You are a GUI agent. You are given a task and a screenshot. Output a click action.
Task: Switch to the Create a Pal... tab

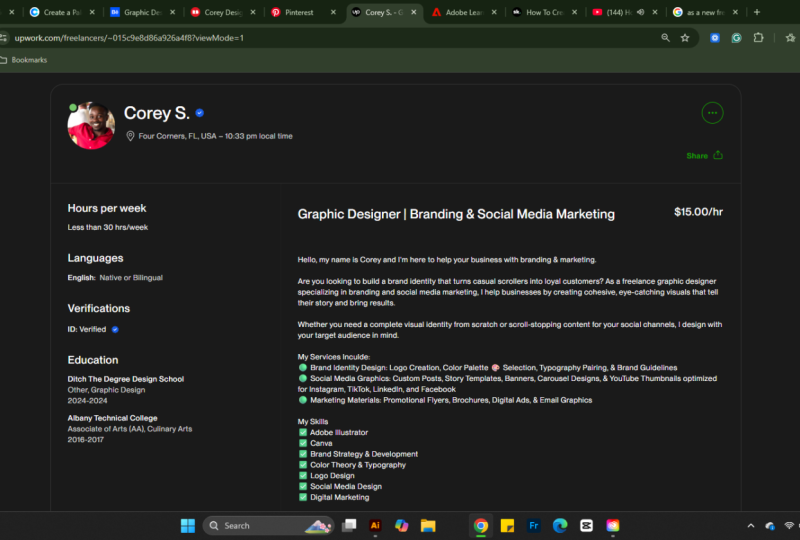point(62,12)
